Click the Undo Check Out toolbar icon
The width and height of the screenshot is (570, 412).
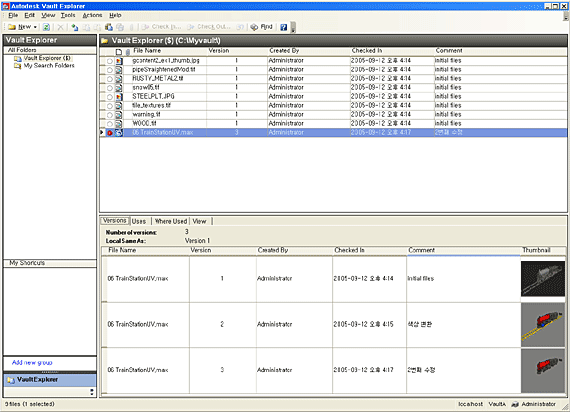[x=240, y=27]
